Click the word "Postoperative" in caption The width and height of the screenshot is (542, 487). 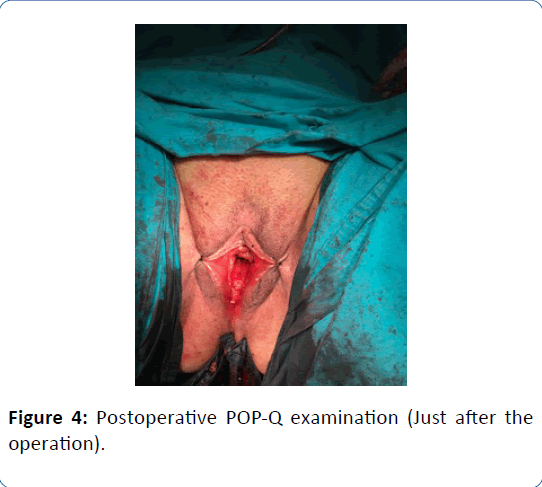coord(156,418)
